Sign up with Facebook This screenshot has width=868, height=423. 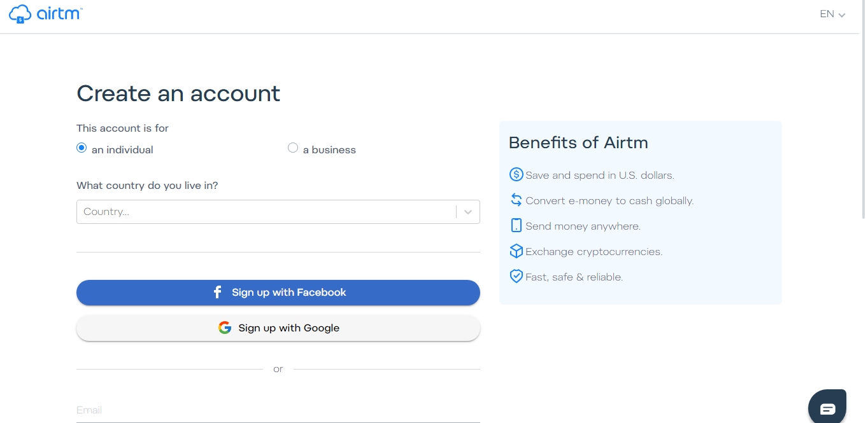(278, 293)
